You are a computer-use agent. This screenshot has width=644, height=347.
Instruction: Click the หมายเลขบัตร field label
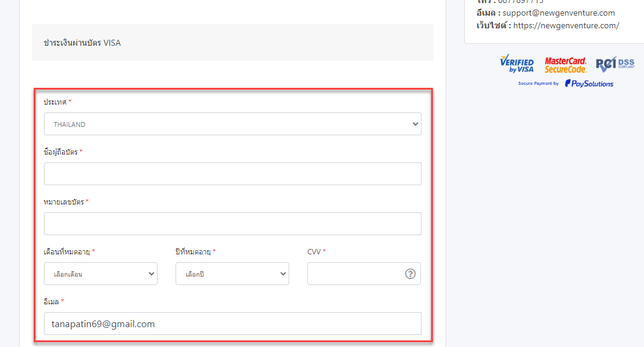pyautogui.click(x=64, y=202)
